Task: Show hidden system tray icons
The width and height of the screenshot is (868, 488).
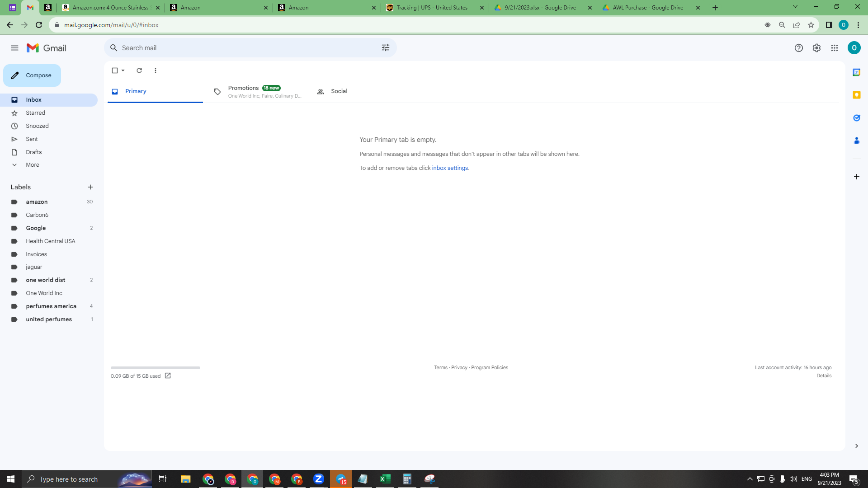Action: [x=750, y=479]
